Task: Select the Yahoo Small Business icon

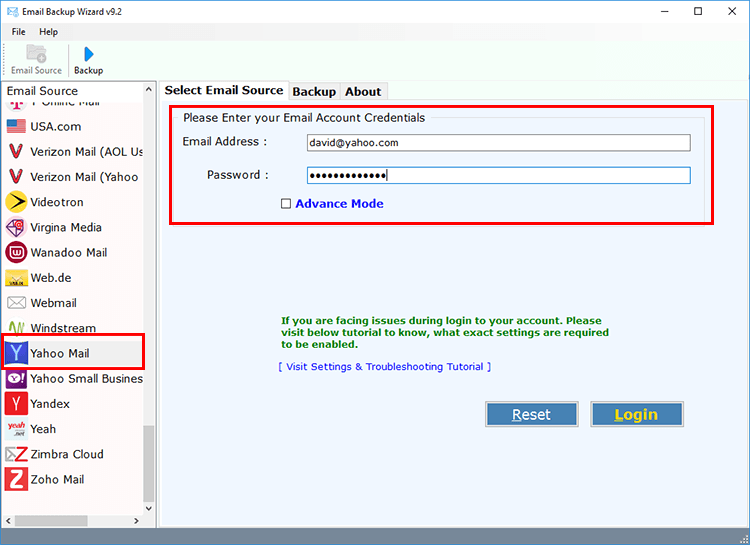Action: (16, 378)
